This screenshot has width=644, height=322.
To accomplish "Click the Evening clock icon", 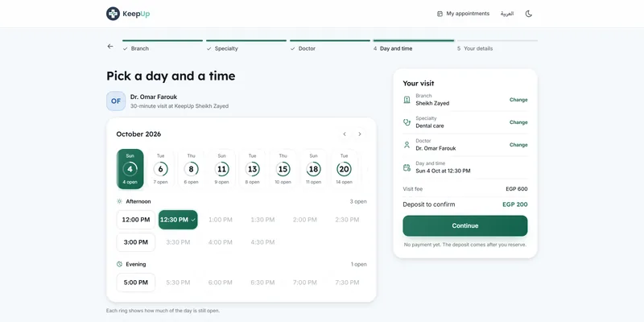I will (x=119, y=264).
